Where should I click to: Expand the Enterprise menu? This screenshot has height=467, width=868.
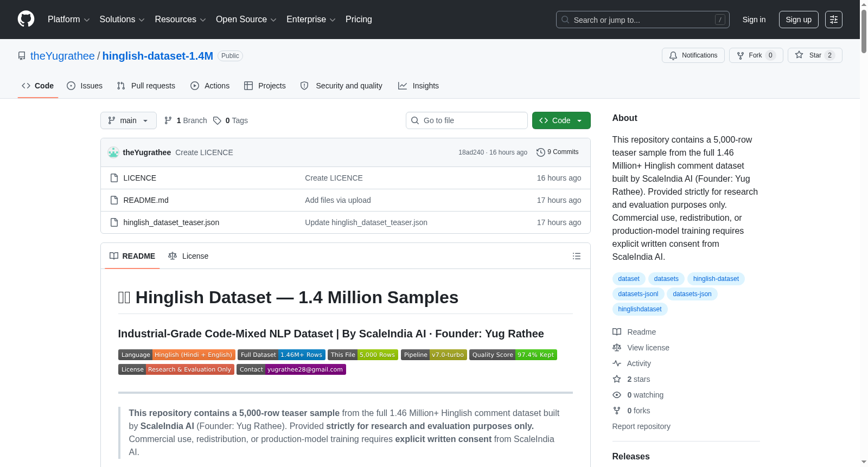pyautogui.click(x=311, y=20)
